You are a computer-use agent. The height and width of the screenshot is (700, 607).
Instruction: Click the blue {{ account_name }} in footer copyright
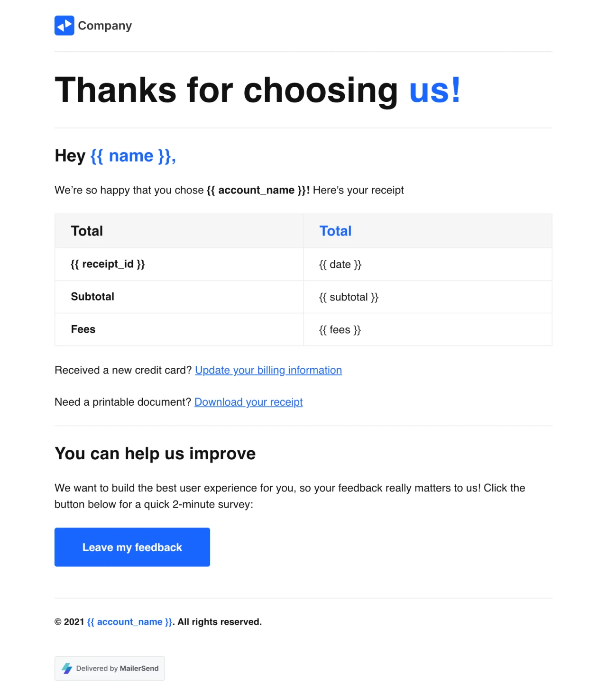point(130,622)
